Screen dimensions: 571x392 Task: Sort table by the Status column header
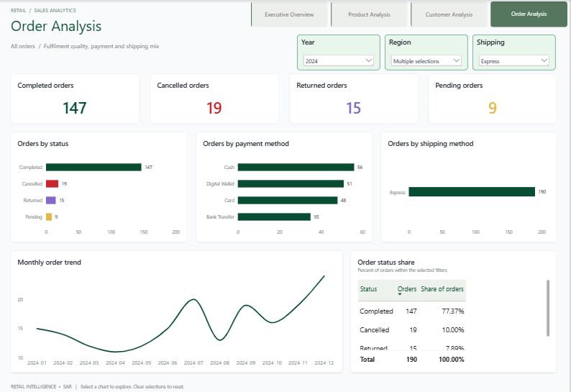[x=368, y=289]
